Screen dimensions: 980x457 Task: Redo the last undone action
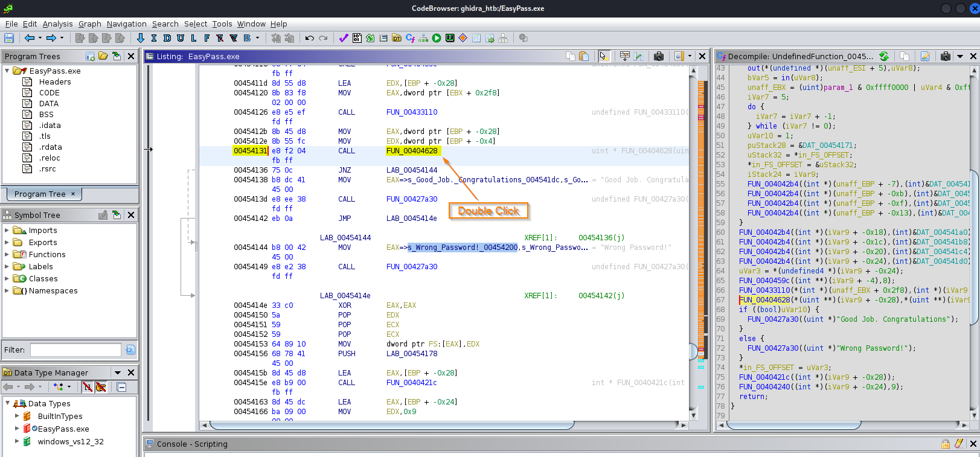tap(323, 38)
